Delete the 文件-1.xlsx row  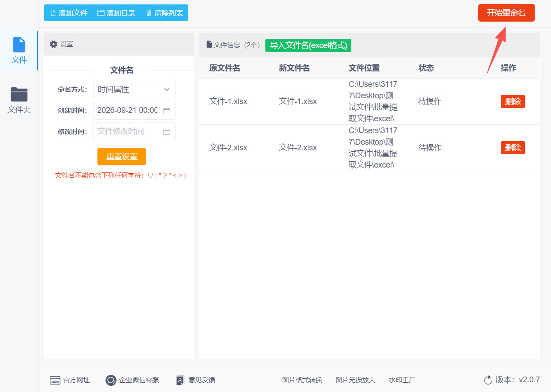[513, 101]
